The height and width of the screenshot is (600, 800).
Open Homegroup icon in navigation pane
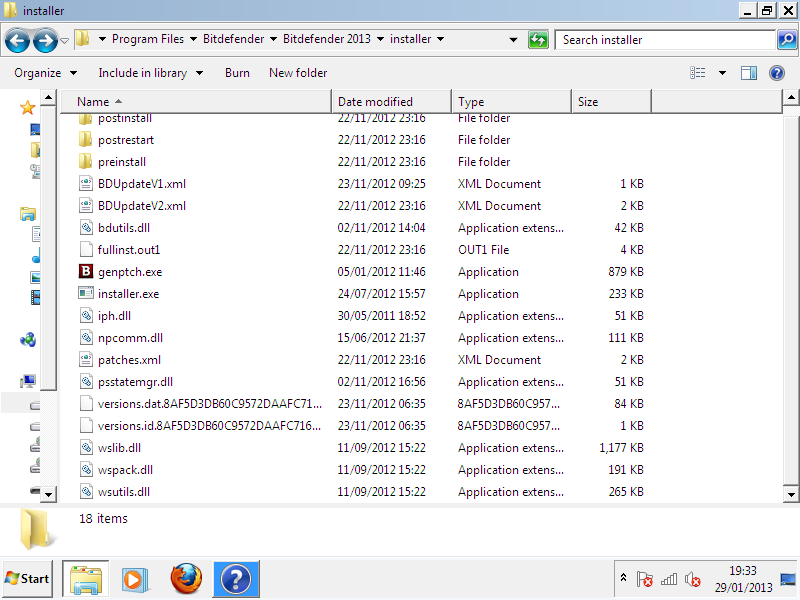pyautogui.click(x=28, y=340)
